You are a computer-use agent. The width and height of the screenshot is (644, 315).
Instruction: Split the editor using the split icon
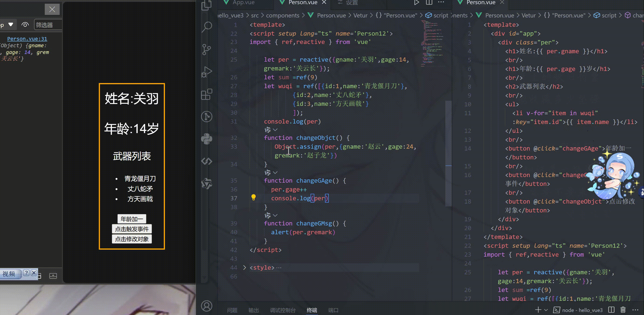(429, 3)
